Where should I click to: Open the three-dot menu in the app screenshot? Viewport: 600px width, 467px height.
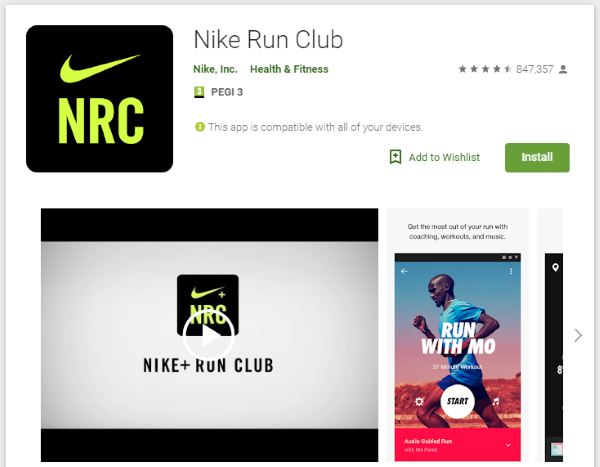511,271
